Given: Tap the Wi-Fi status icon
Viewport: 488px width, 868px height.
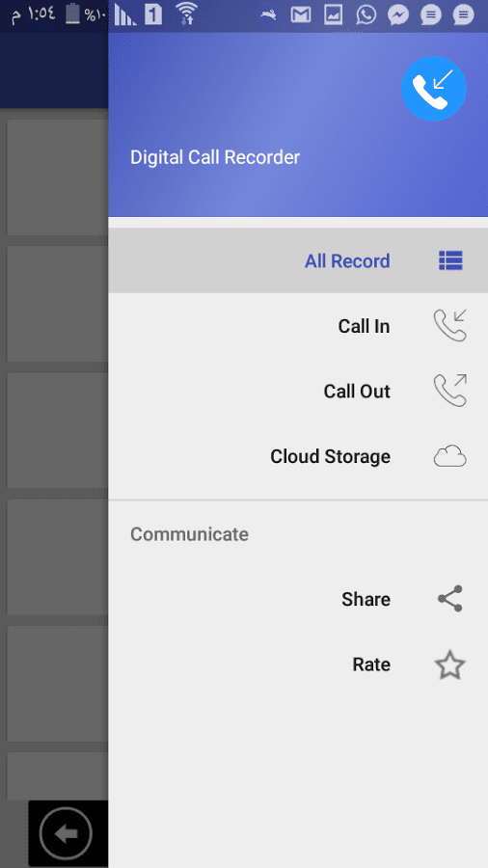Looking at the screenshot, I should click(x=186, y=14).
